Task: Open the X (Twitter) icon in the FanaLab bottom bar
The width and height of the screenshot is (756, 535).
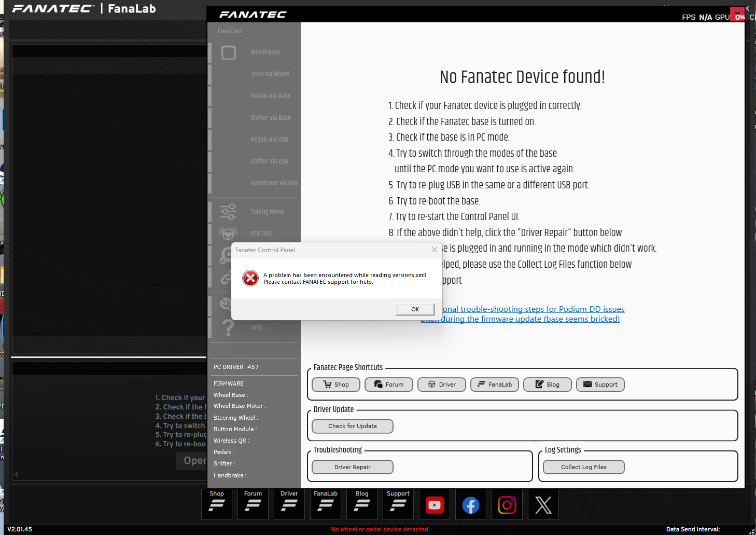Action: [543, 504]
